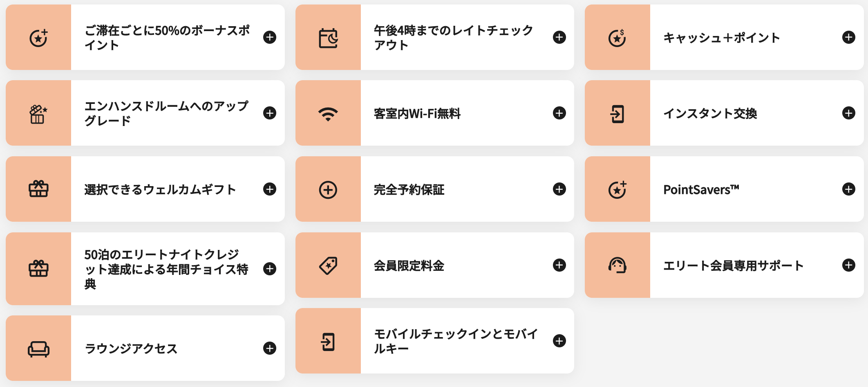The width and height of the screenshot is (868, 387).
Task: Click the cash plus points star-dollar icon
Action: [x=617, y=38]
